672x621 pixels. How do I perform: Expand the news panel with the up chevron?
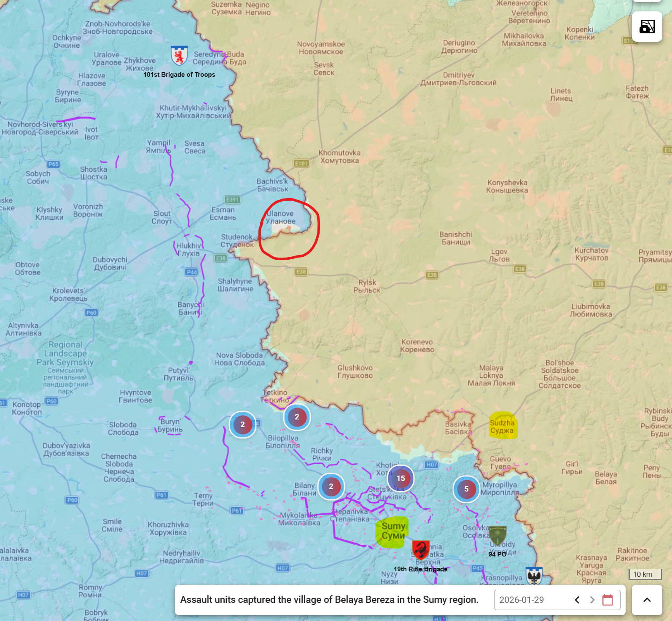point(647,599)
